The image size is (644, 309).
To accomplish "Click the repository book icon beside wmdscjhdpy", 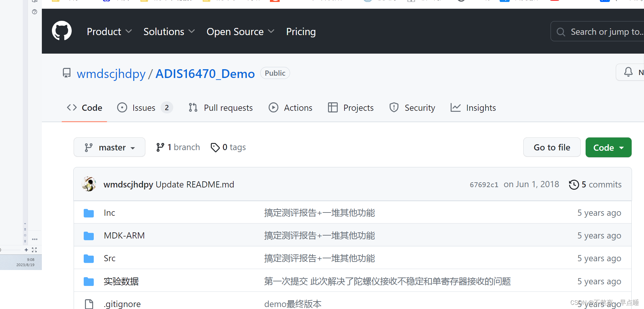I will (x=67, y=73).
